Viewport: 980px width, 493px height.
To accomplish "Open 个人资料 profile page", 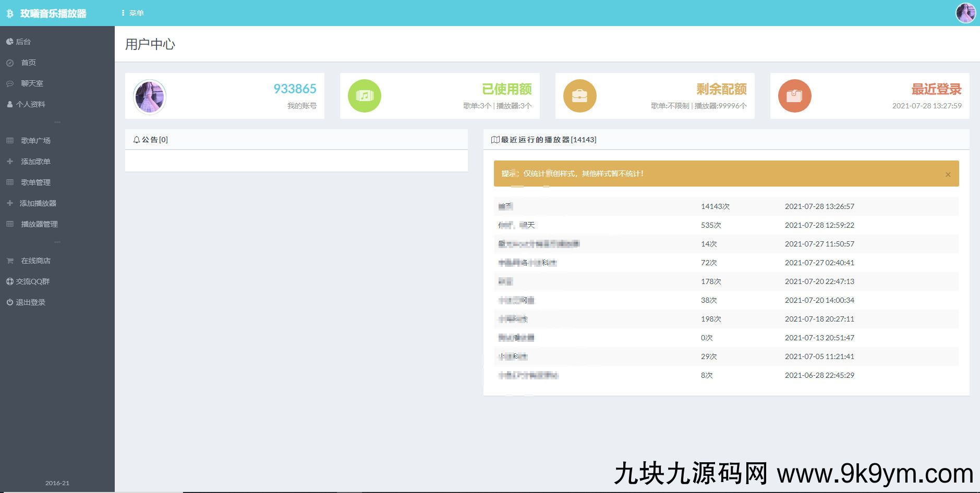I will pos(30,104).
